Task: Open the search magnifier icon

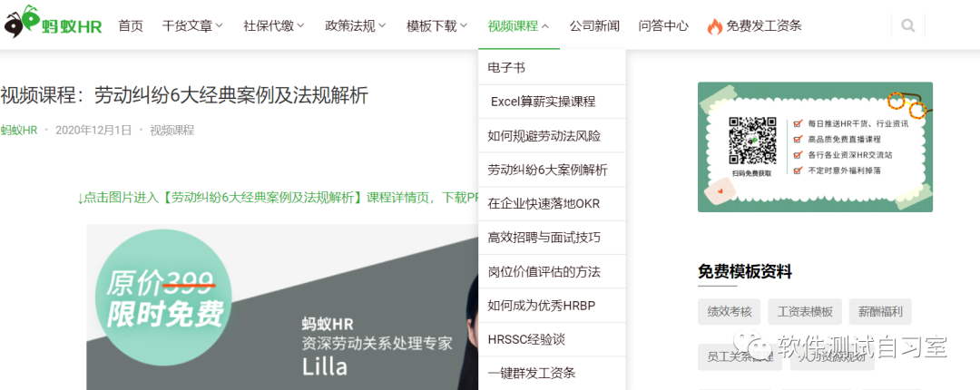Action: click(x=908, y=25)
